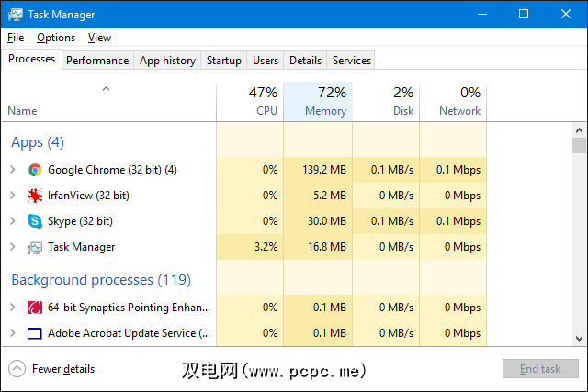Image resolution: width=588 pixels, height=392 pixels.
Task: Expand the Skype process entry
Action: [12, 221]
